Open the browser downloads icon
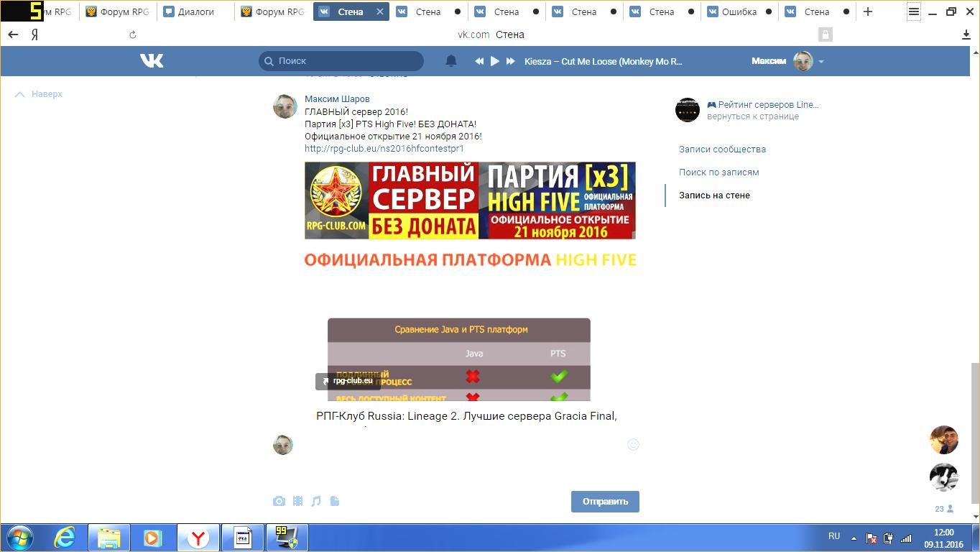 pos(966,34)
